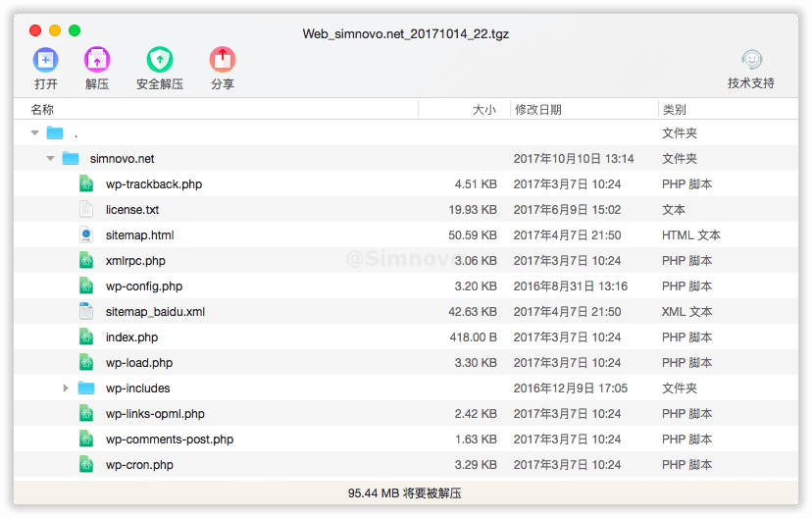Viewport: 812px width, 518px height.
Task: Click the 解压 (Extract) toolbar icon
Action: pos(97,60)
